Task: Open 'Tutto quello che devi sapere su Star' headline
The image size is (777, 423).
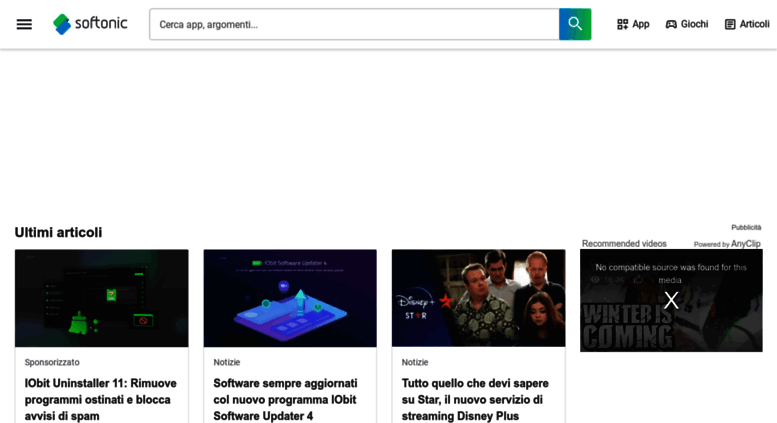Action: [475, 400]
